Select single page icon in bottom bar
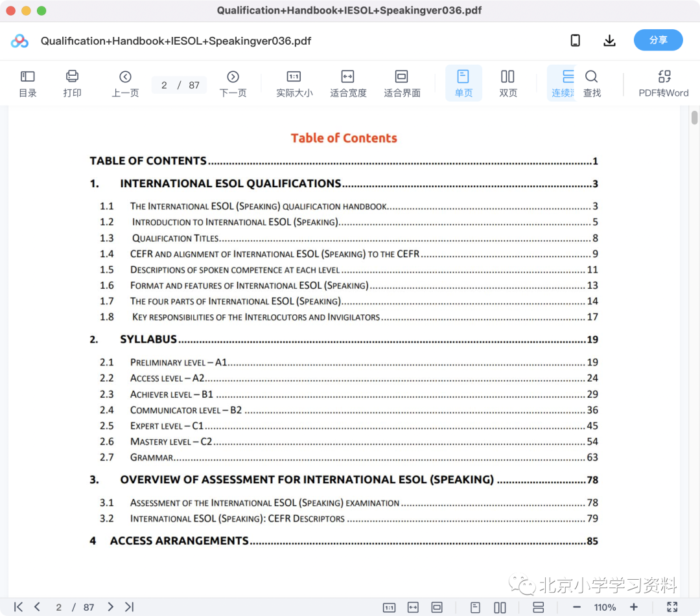Screen dimensions: 700x616 pos(475,608)
